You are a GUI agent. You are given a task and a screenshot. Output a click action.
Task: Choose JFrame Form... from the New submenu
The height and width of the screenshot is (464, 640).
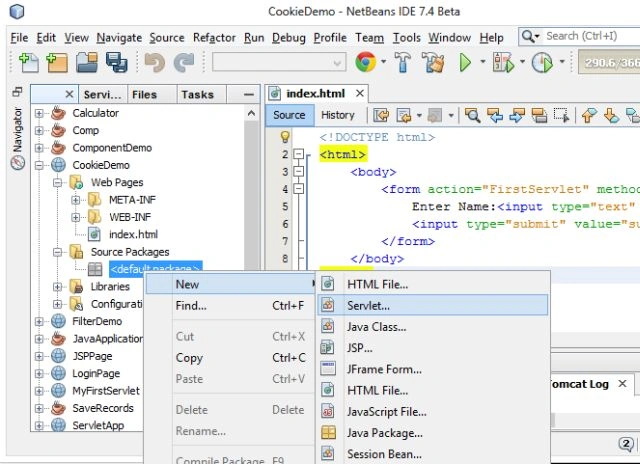(432, 369)
